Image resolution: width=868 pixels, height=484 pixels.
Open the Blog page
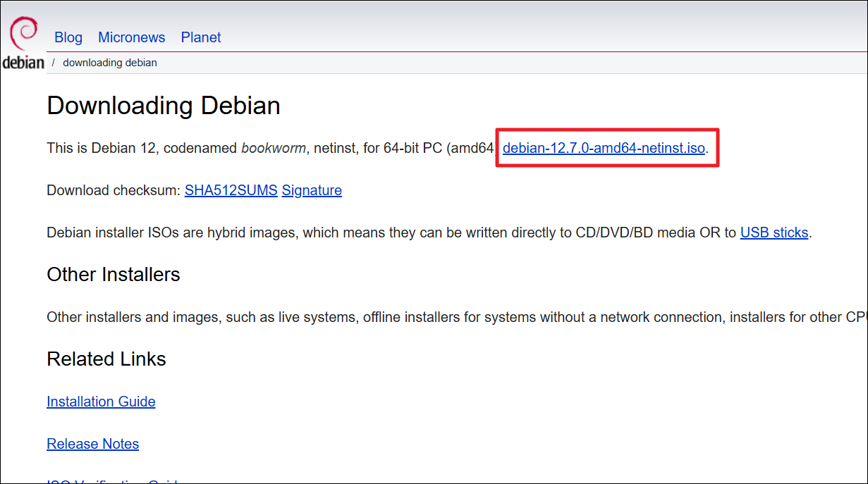[x=68, y=37]
